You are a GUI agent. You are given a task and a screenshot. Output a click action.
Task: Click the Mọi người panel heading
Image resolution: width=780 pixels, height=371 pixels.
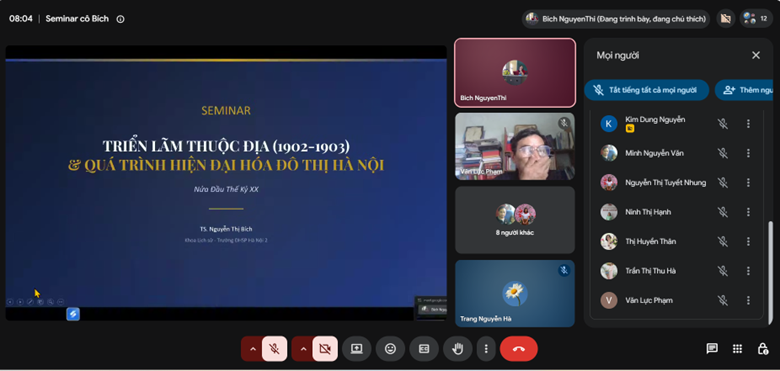tap(618, 55)
